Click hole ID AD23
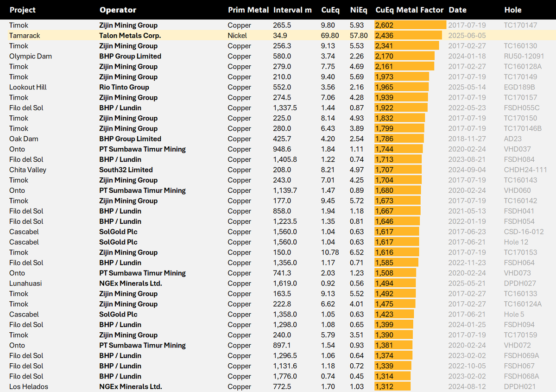This screenshot has width=556, height=392. tap(513, 139)
